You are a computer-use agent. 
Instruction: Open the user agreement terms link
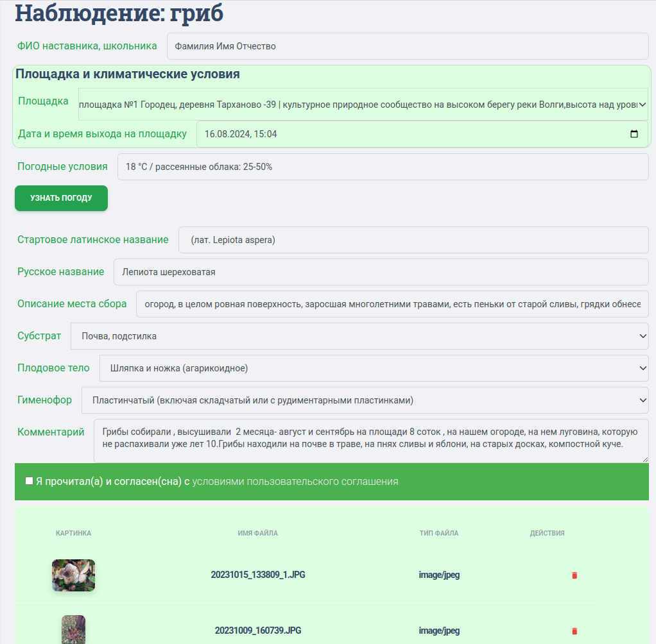click(x=295, y=482)
